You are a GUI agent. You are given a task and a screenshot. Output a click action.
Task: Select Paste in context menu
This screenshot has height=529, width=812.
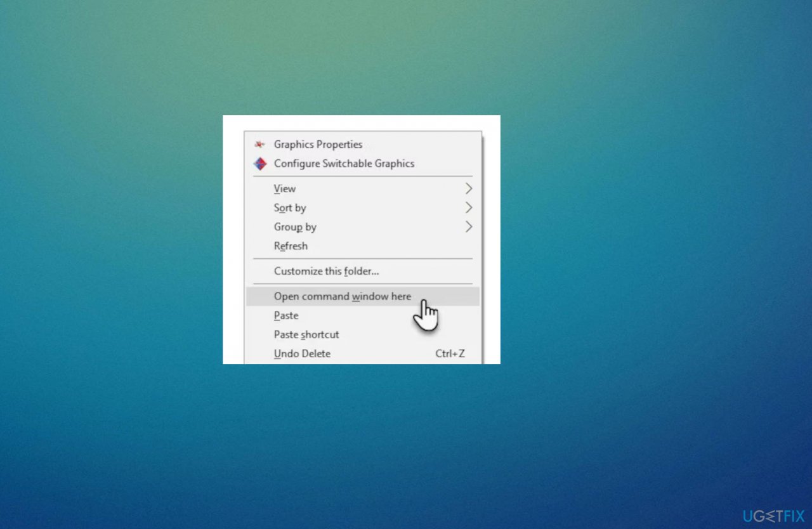(x=363, y=315)
